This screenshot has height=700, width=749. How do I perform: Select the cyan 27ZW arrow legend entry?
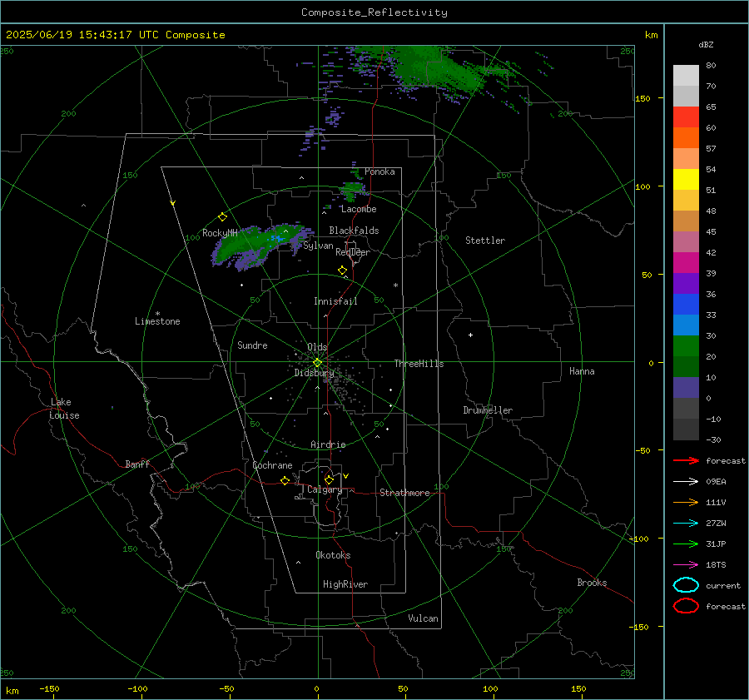coord(686,524)
